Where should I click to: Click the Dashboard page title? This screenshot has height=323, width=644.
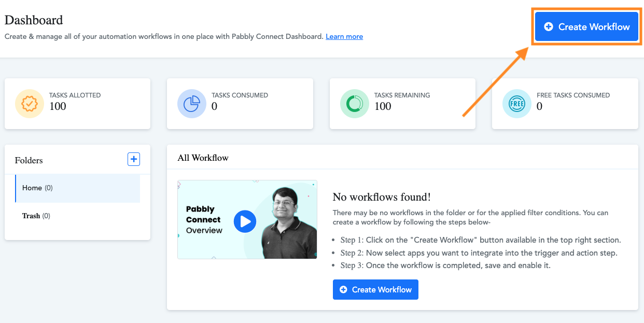click(x=33, y=20)
